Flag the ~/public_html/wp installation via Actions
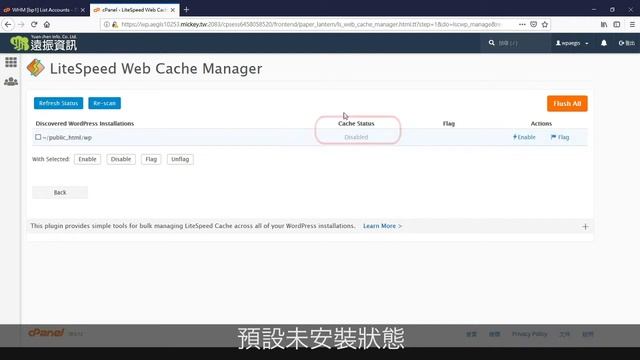The height and width of the screenshot is (360, 640). (560, 137)
